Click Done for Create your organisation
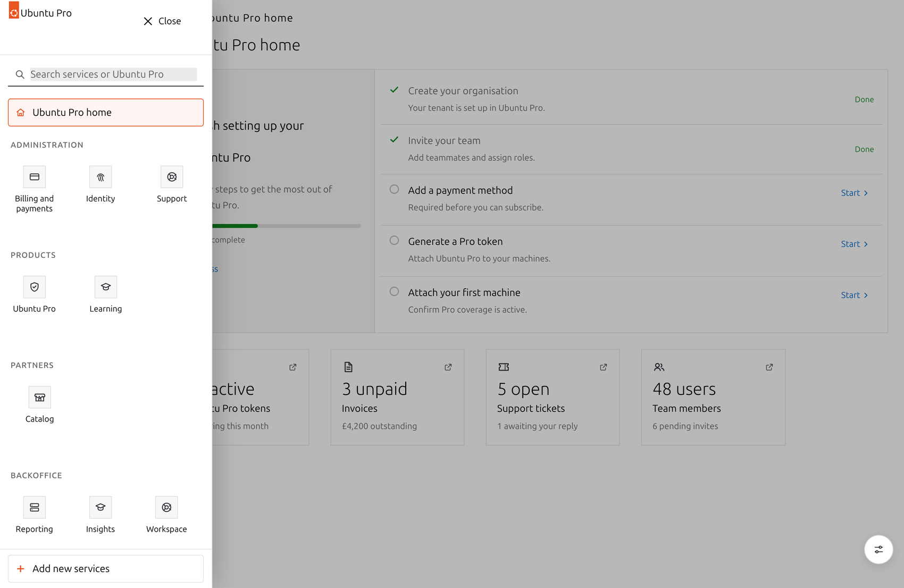Viewport: 904px width, 588px height. [x=864, y=99]
